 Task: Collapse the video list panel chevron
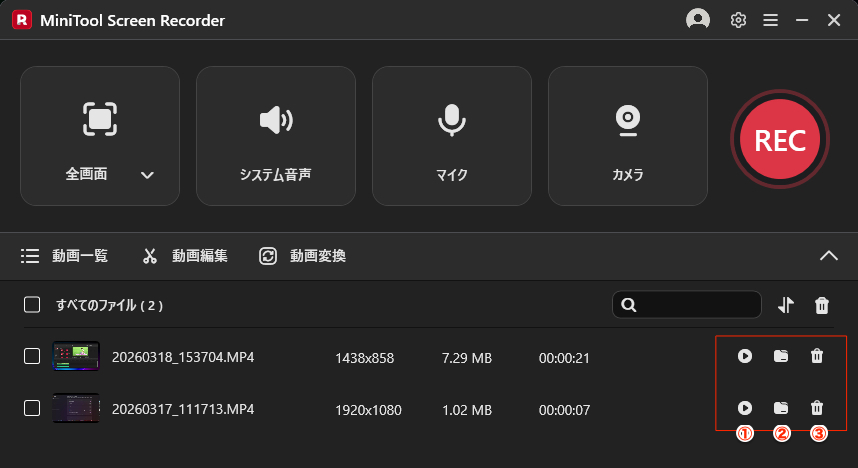pyautogui.click(x=829, y=256)
